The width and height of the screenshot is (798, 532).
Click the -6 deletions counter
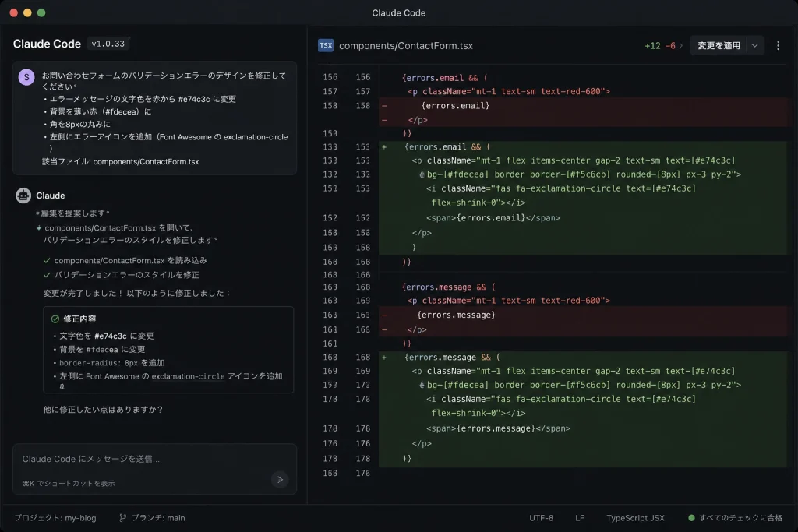coord(670,45)
